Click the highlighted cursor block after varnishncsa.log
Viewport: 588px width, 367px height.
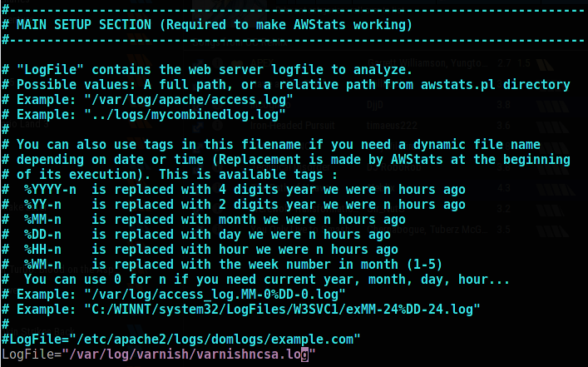(304, 355)
